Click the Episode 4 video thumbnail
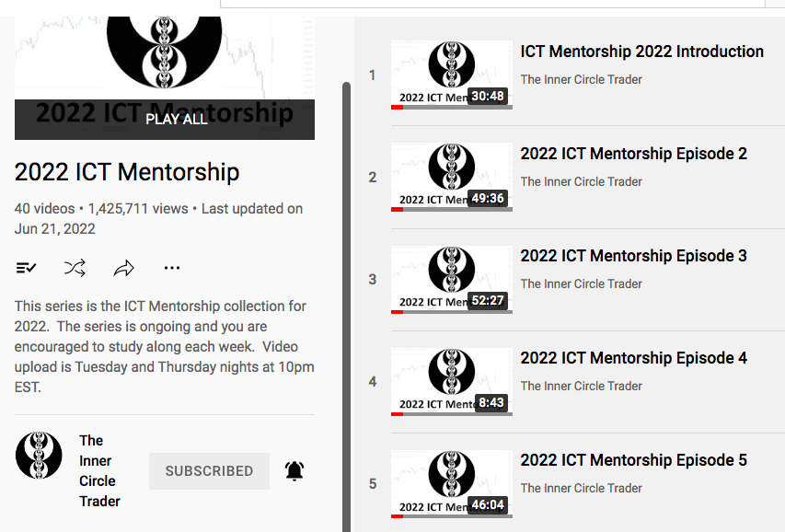The height and width of the screenshot is (532, 785). (451, 381)
